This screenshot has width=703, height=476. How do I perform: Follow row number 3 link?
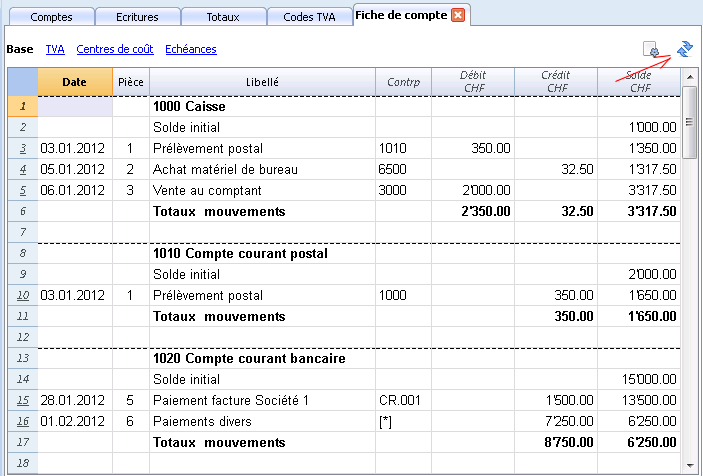pyautogui.click(x=23, y=148)
